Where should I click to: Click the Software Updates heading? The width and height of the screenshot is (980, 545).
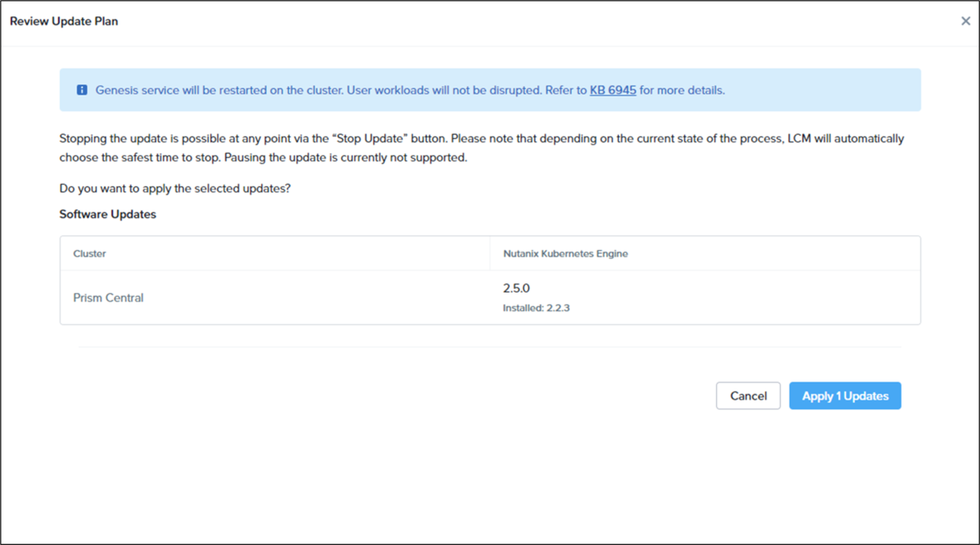tap(108, 214)
